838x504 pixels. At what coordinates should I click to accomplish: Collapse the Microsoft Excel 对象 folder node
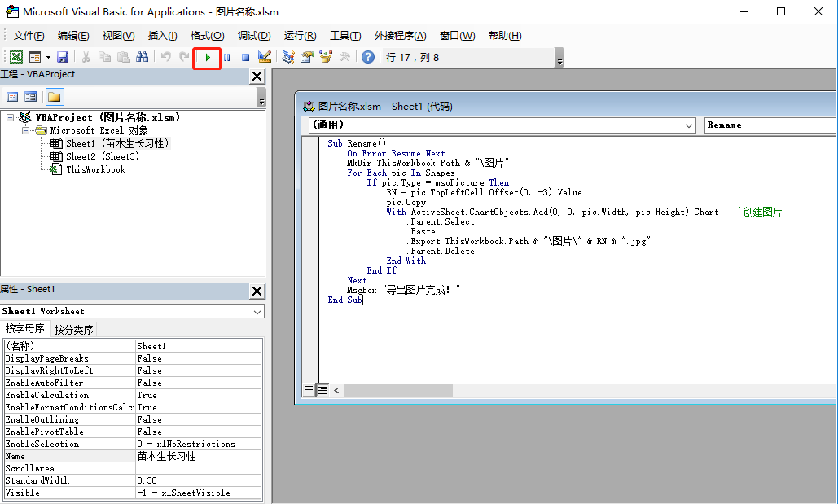[x=26, y=130]
